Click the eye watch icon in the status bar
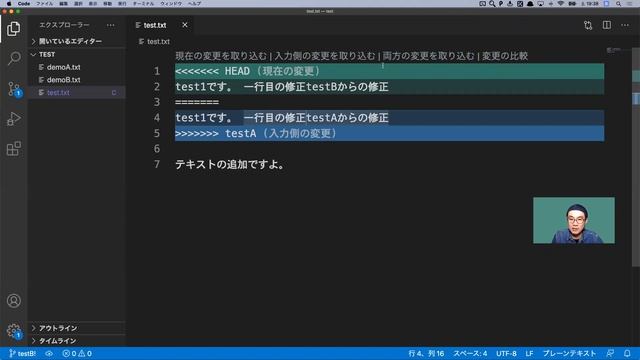Screen dimensions: 640x360 49,353
